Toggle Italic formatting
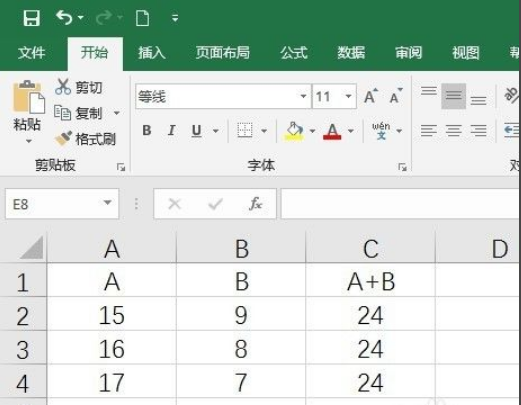Screen dimensions: 521x405 pos(171,130)
